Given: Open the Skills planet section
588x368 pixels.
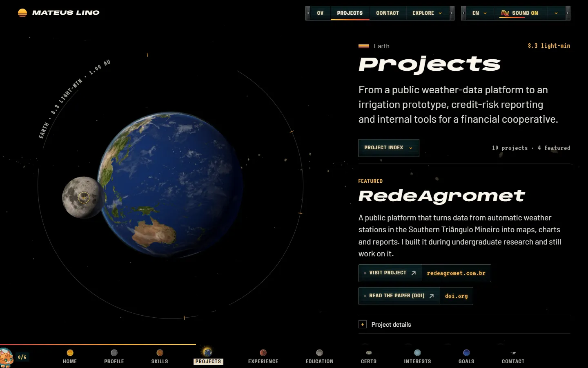Looking at the screenshot, I should tap(160, 356).
